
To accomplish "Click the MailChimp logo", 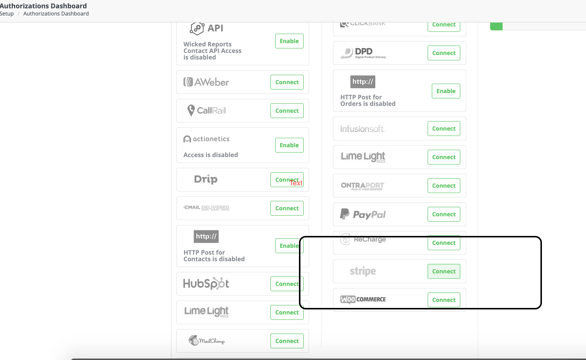I will coord(206,341).
